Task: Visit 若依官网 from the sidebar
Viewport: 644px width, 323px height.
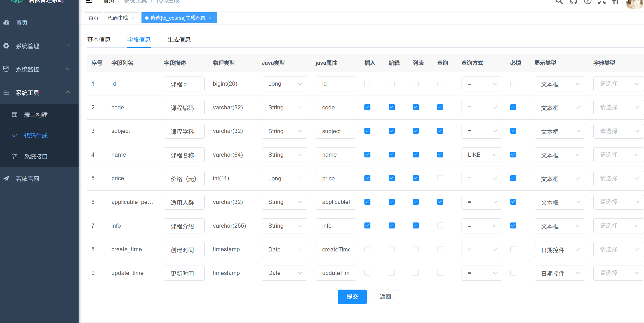Action: tap(27, 179)
